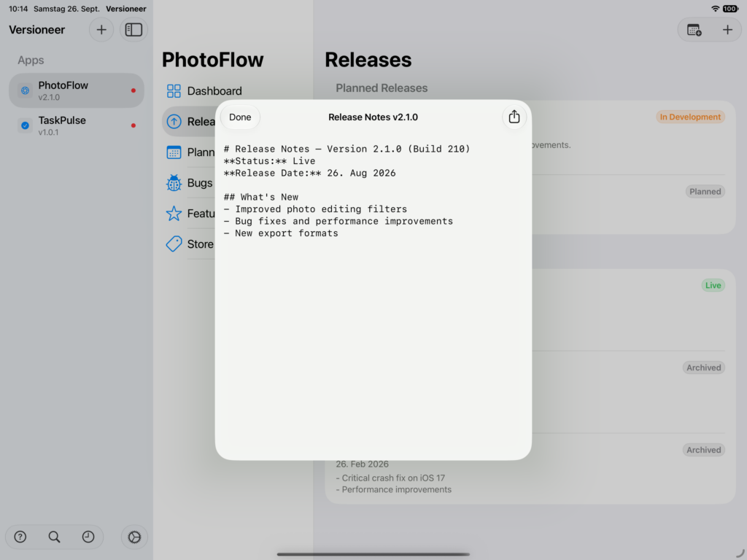Click the '**Release Date:** 26. Aug 2026' line
The width and height of the screenshot is (747, 560).
[x=309, y=174]
